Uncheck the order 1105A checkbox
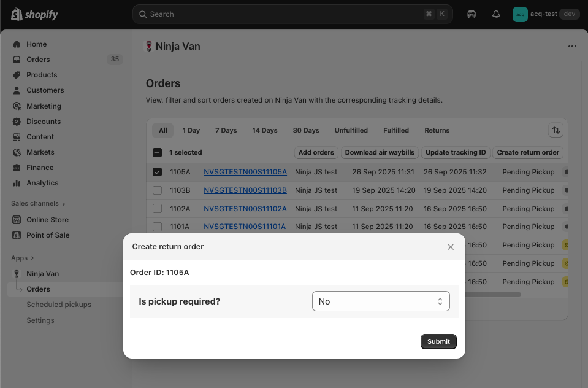 (157, 172)
